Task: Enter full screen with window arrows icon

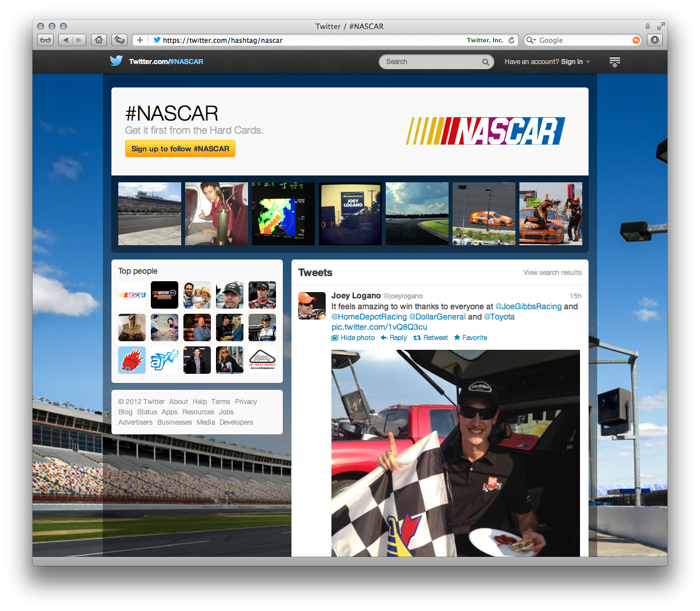Action: click(661, 26)
